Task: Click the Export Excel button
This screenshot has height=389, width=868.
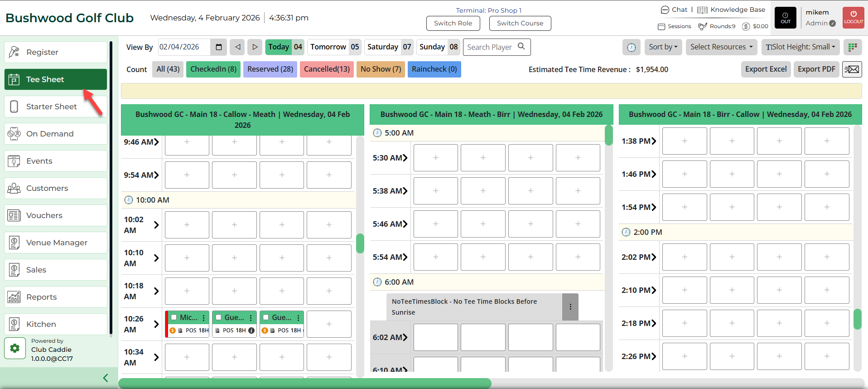Action: point(766,69)
